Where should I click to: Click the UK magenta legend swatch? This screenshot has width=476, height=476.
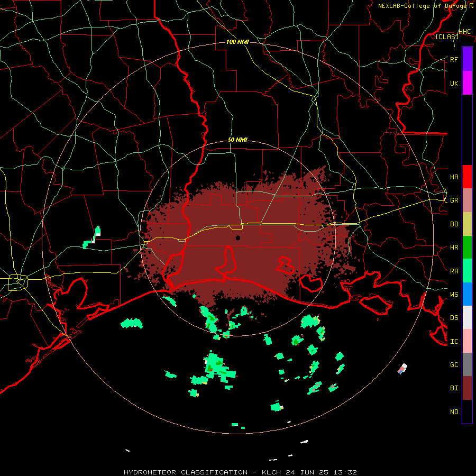[x=467, y=83]
